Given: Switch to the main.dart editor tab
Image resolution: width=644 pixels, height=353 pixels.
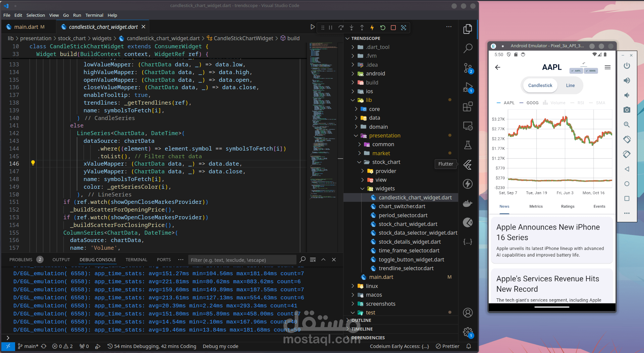Looking at the screenshot, I should [x=29, y=27].
